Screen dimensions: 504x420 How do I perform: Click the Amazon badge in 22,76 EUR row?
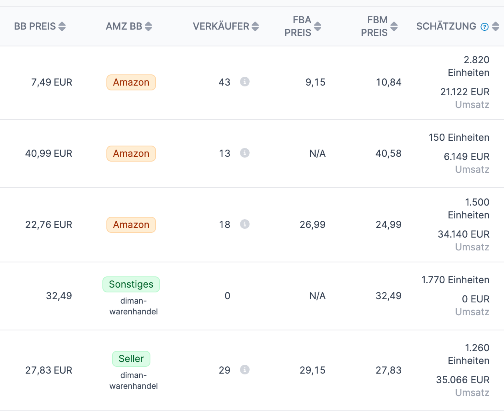(131, 225)
